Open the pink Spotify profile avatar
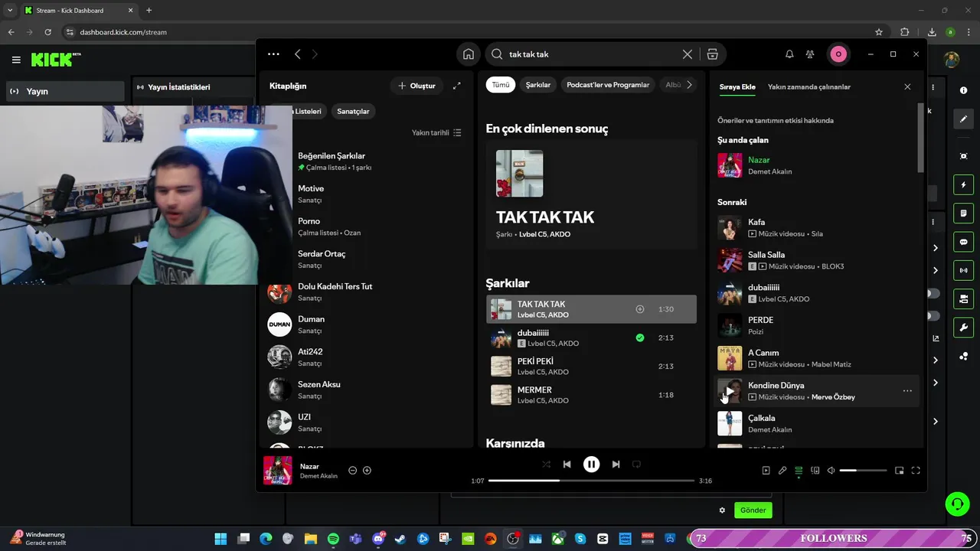This screenshot has height=551, width=980. click(838, 54)
